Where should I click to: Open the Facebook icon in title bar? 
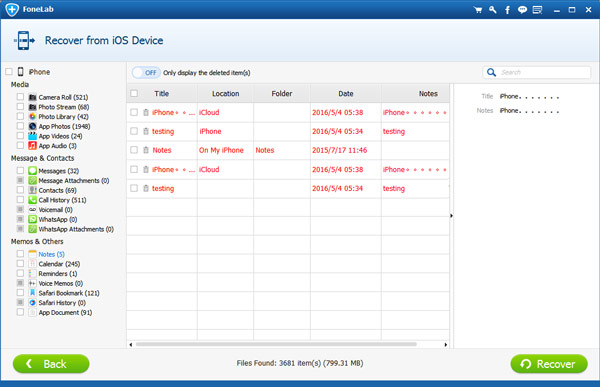(x=507, y=10)
